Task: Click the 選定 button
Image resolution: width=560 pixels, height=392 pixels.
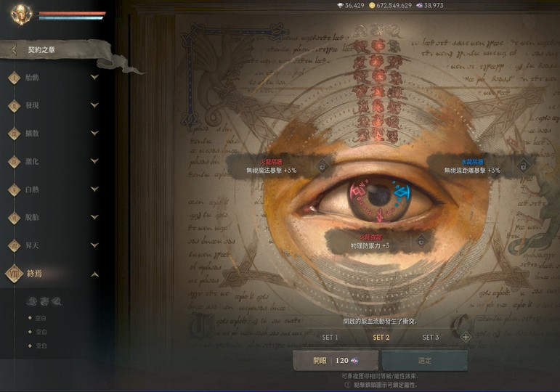Action: click(425, 361)
